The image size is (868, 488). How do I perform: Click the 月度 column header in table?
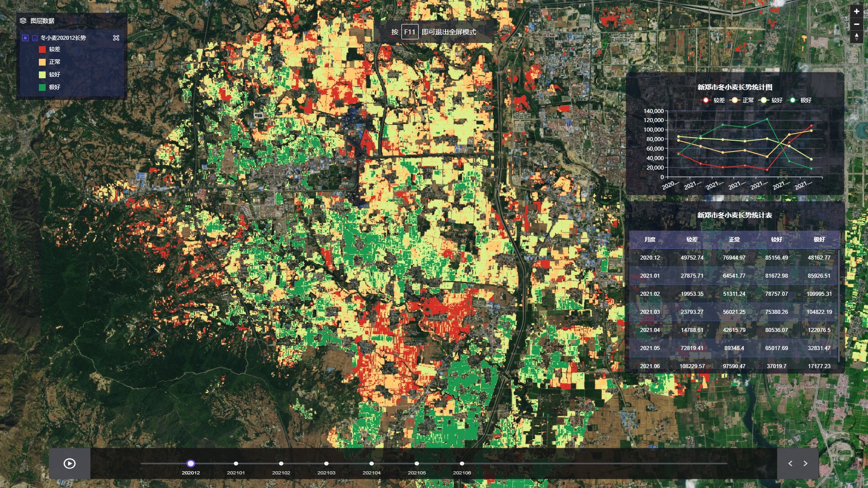(x=650, y=240)
